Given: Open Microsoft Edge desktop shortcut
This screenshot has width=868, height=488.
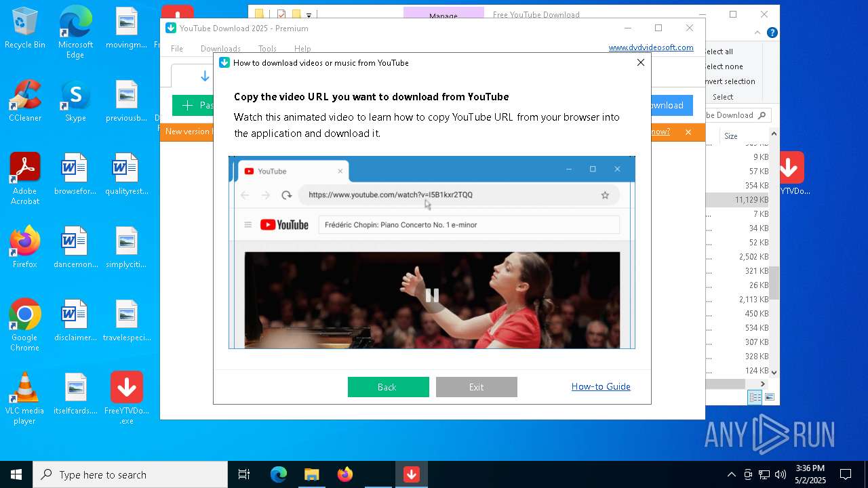Looking at the screenshot, I should coord(75,32).
